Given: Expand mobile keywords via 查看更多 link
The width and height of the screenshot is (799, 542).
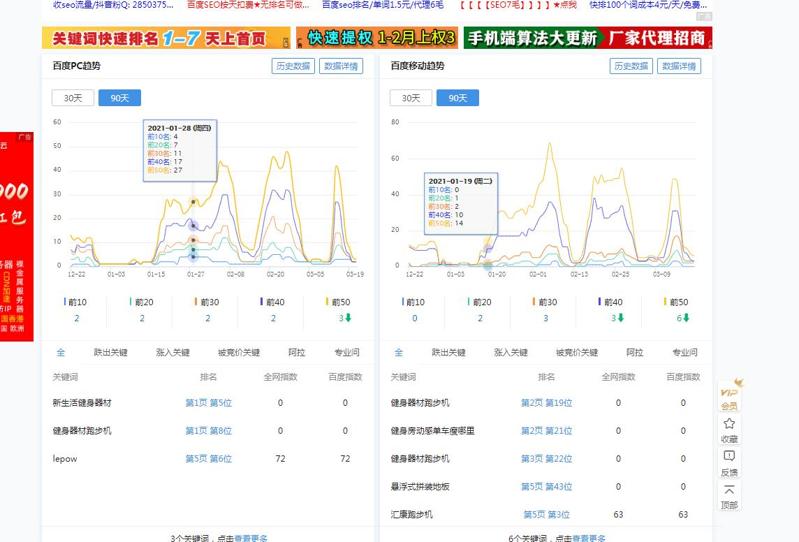Looking at the screenshot, I should (x=589, y=538).
